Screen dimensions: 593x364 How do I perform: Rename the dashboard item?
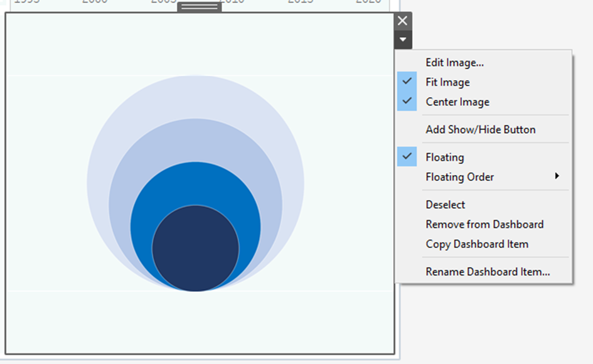(x=486, y=270)
